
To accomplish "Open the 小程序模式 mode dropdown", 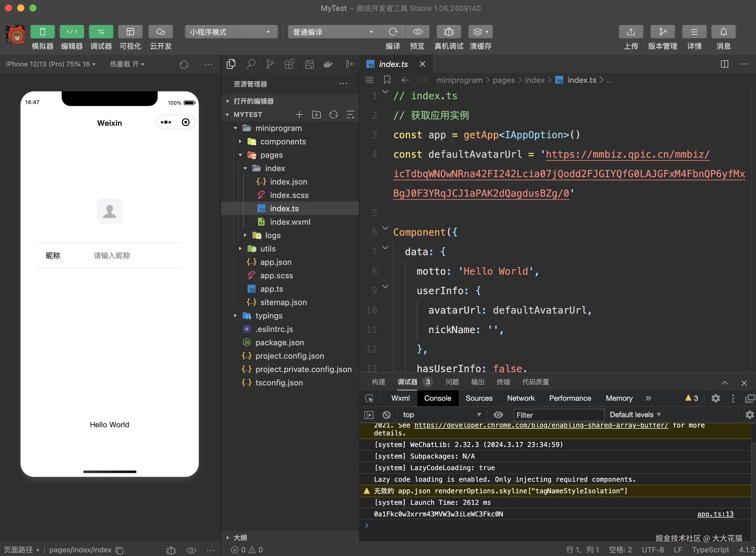I will (231, 32).
